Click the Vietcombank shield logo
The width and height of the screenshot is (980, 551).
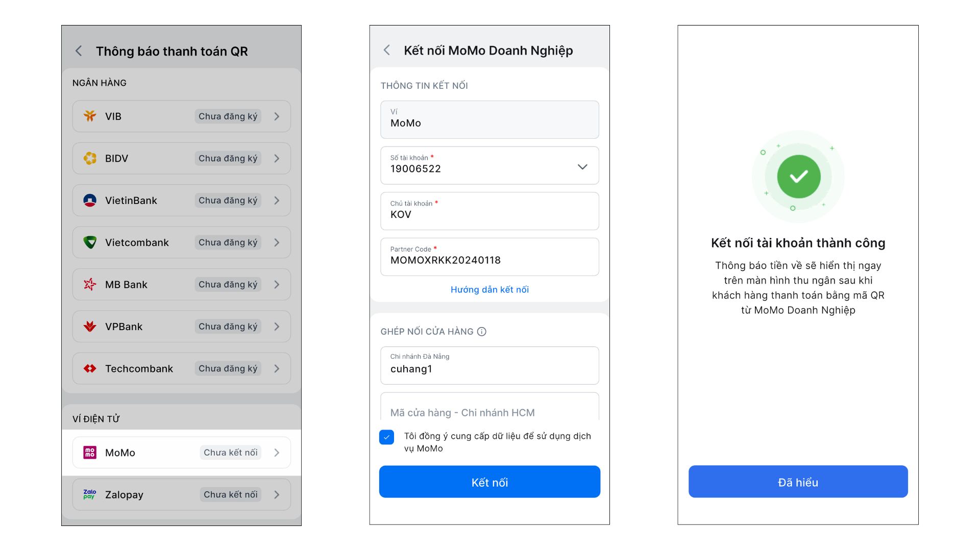tap(90, 242)
